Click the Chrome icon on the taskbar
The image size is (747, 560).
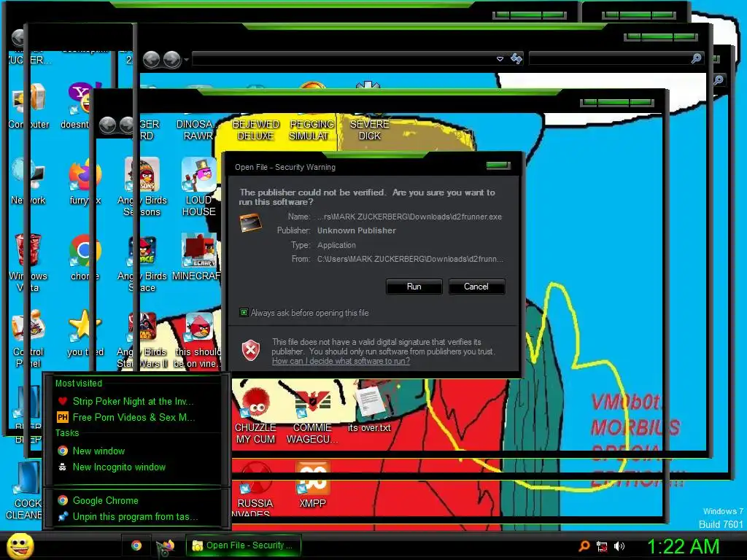pos(136,545)
